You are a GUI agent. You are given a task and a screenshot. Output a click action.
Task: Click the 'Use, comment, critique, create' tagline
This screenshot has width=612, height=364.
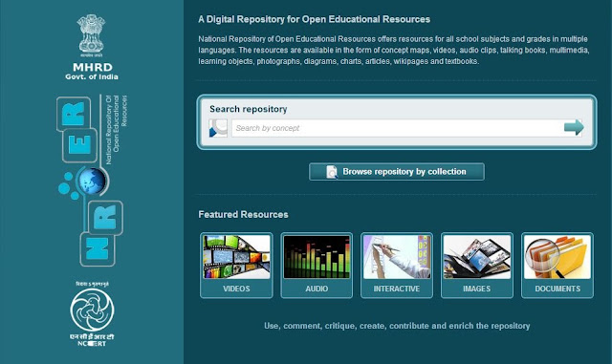(397, 326)
